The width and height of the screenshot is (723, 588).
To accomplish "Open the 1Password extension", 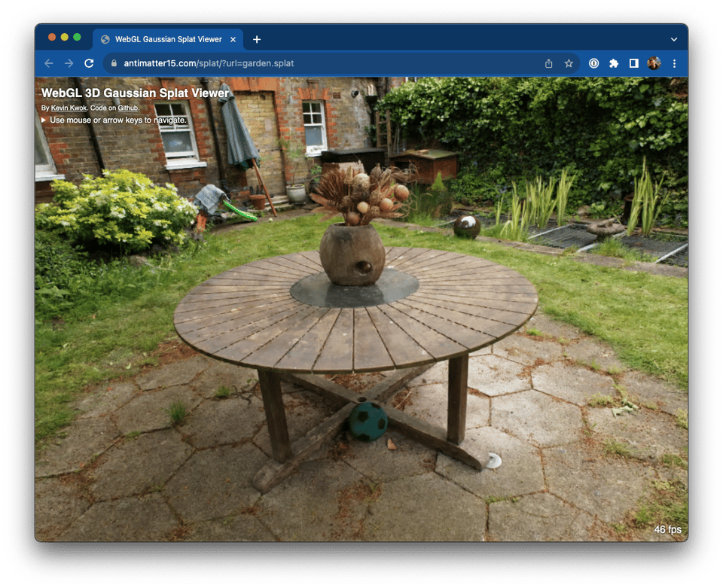I will tap(593, 63).
